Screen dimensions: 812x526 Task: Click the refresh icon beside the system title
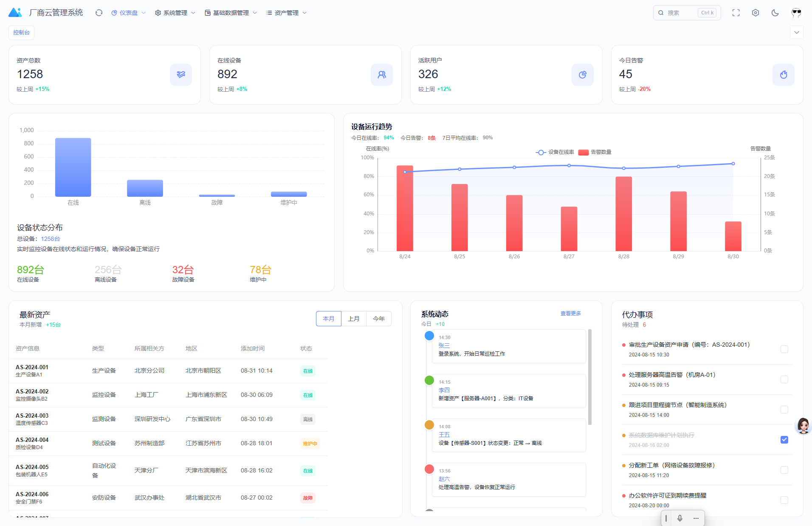pyautogui.click(x=99, y=13)
